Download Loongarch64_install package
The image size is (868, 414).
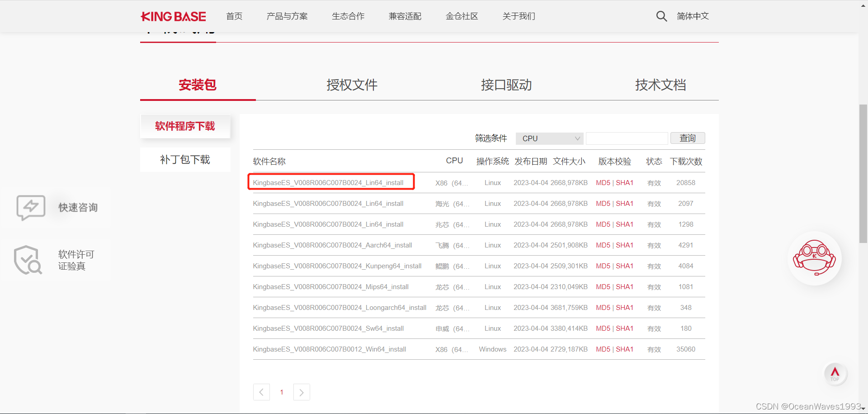pyautogui.click(x=340, y=308)
